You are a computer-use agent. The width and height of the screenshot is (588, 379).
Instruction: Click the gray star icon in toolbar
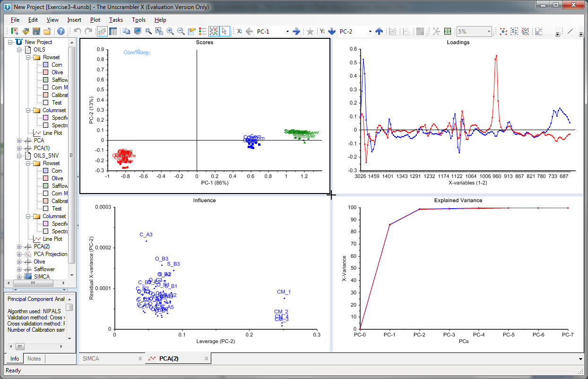310,31
